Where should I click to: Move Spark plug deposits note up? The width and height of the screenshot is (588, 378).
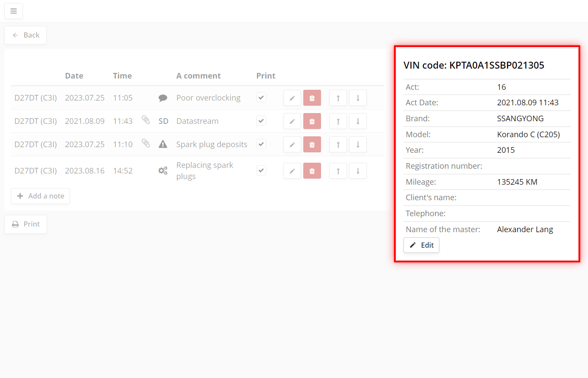[x=338, y=145]
